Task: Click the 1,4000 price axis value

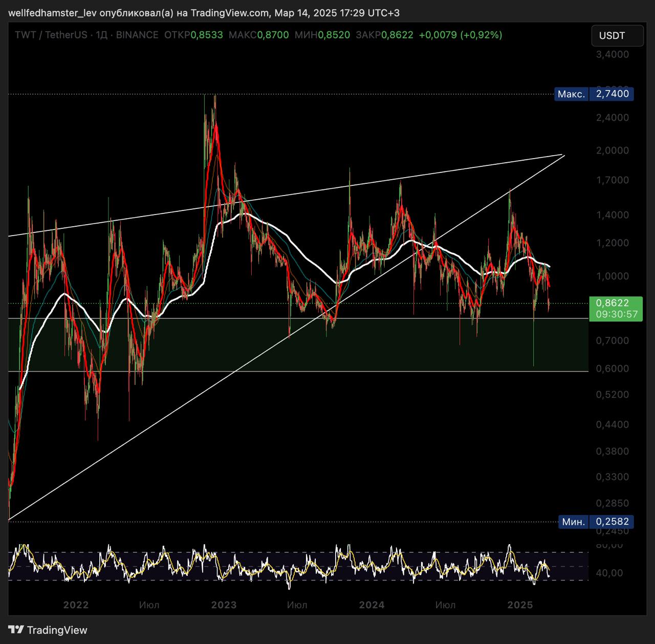Action: click(x=613, y=215)
